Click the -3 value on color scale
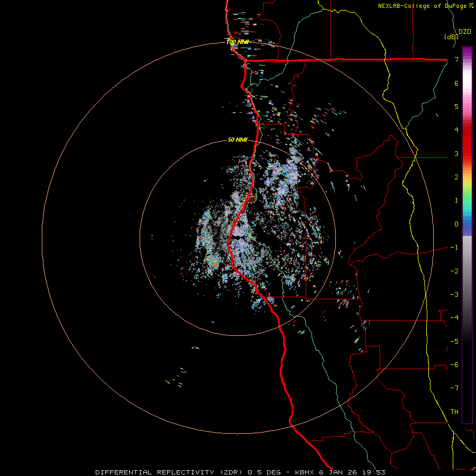 pyautogui.click(x=454, y=295)
